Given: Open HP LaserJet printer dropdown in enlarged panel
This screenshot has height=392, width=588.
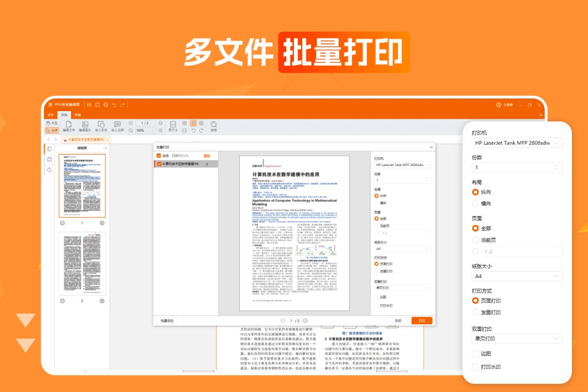Looking at the screenshot, I should pyautogui.click(x=517, y=143).
